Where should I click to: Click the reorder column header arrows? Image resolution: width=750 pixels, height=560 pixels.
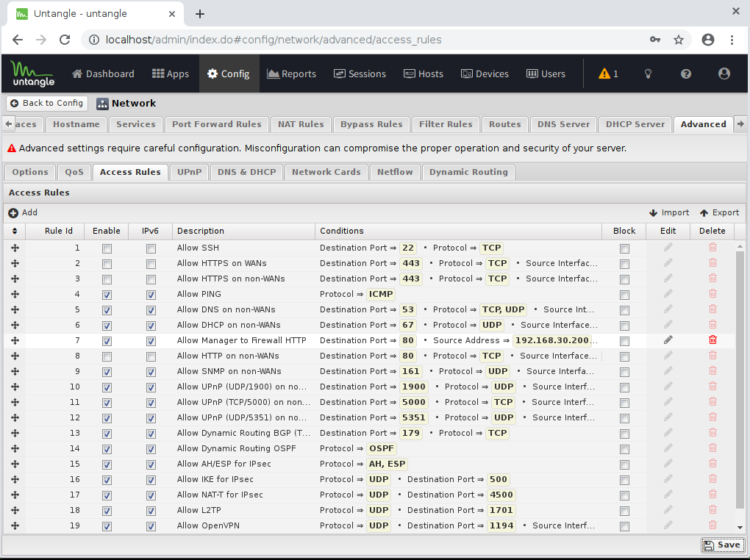point(15,231)
